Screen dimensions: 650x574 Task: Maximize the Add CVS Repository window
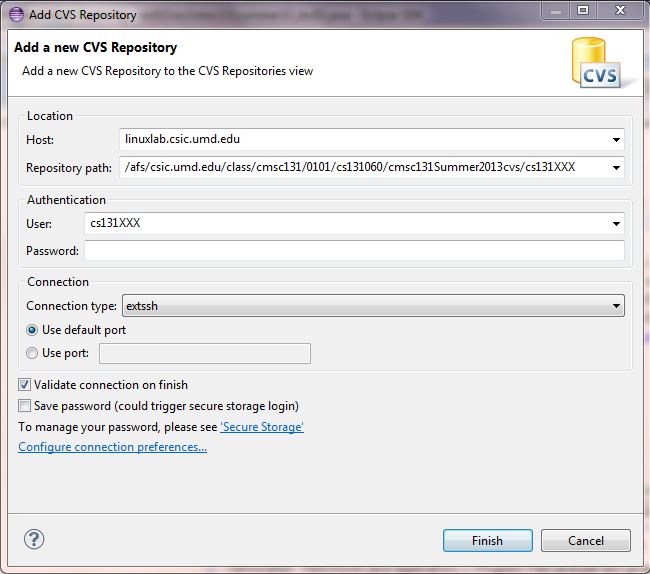point(583,10)
